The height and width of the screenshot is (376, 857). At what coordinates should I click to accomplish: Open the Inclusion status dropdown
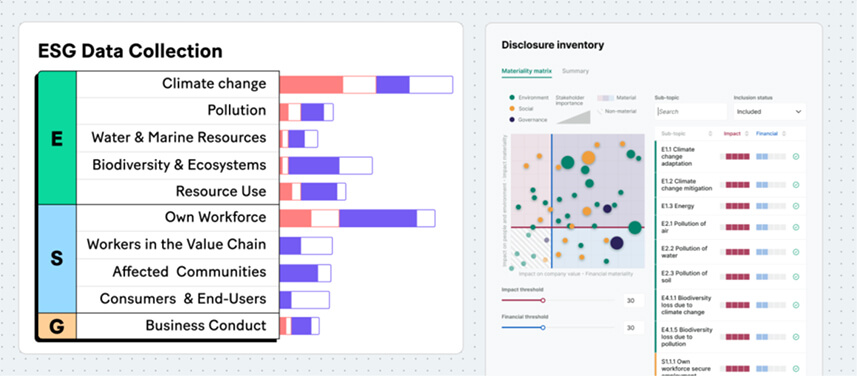pyautogui.click(x=769, y=111)
